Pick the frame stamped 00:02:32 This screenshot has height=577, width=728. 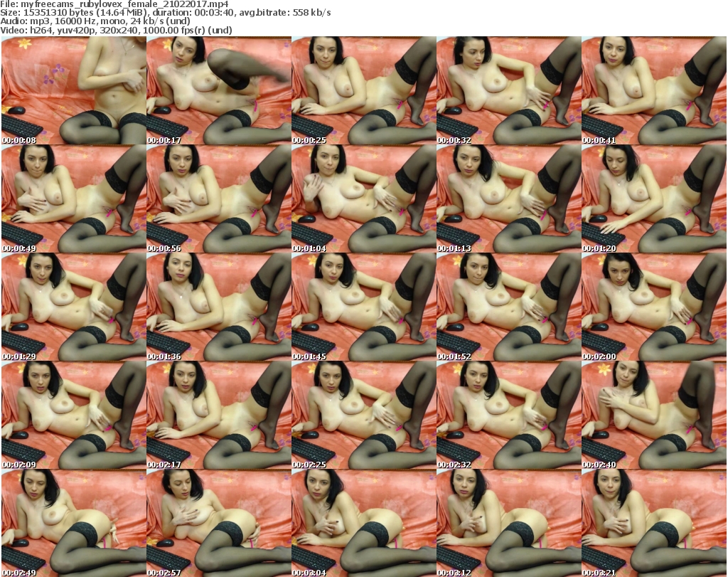tap(508, 415)
